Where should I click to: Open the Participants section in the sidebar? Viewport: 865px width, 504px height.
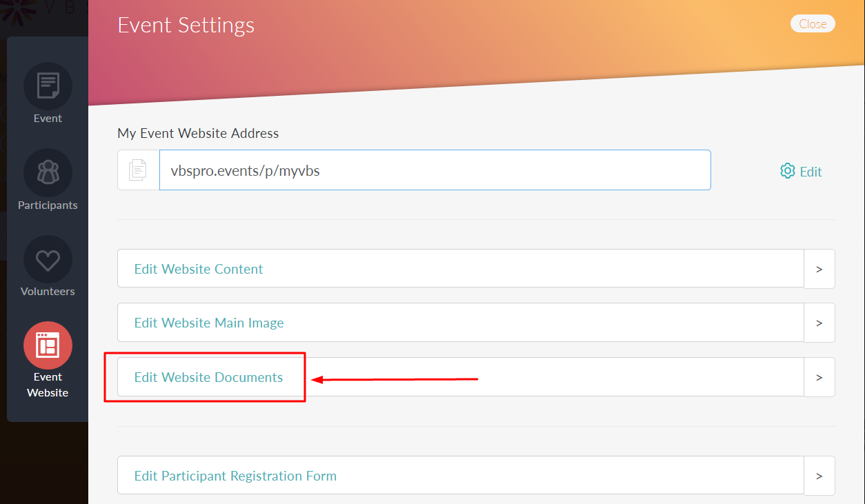pos(48,180)
